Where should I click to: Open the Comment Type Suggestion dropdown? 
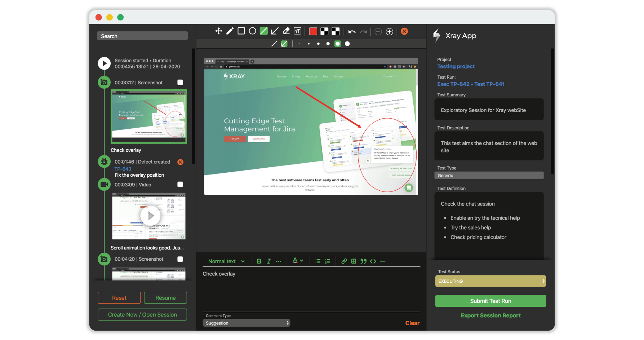[247, 323]
